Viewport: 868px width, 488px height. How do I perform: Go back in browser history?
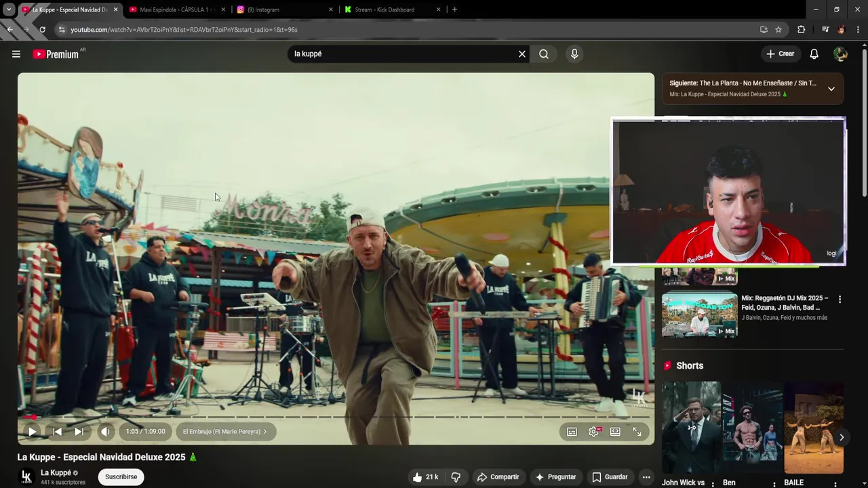[9, 30]
